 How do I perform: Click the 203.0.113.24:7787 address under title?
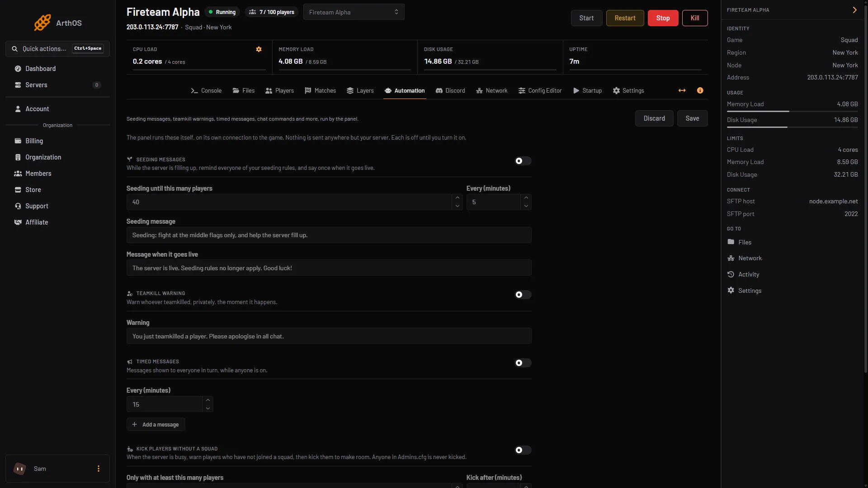(152, 27)
